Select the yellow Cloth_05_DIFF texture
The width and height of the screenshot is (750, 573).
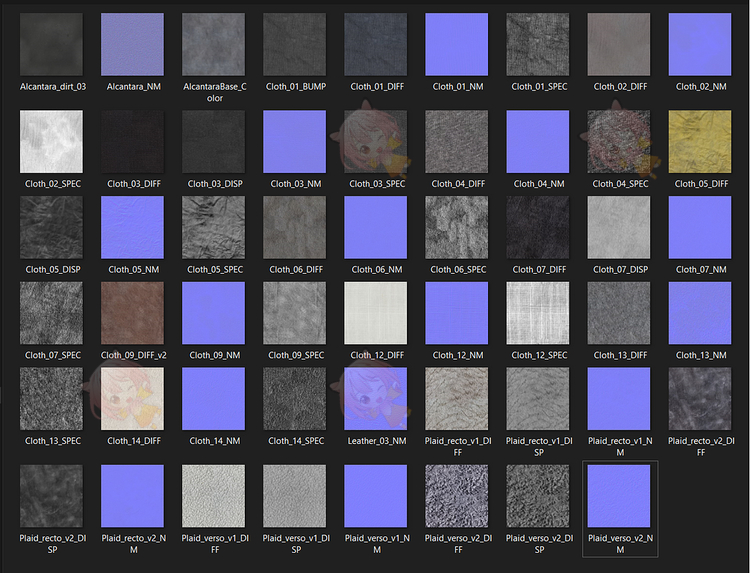[700, 142]
